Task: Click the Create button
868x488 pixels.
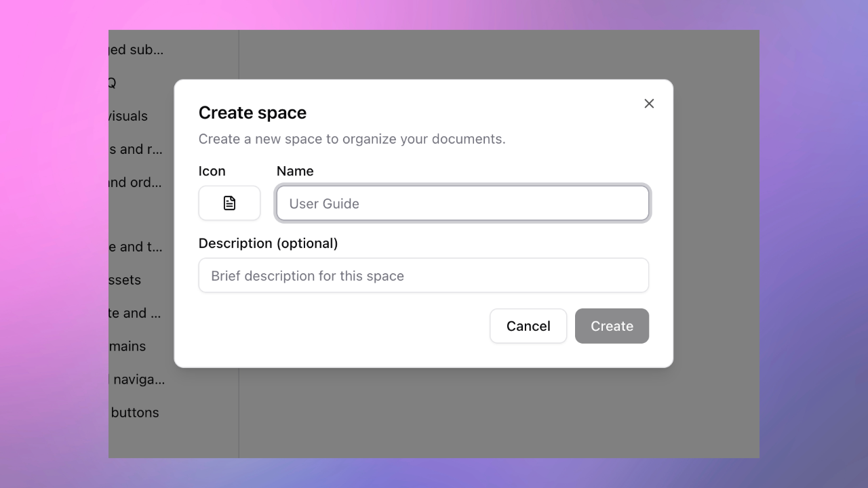Action: click(612, 326)
